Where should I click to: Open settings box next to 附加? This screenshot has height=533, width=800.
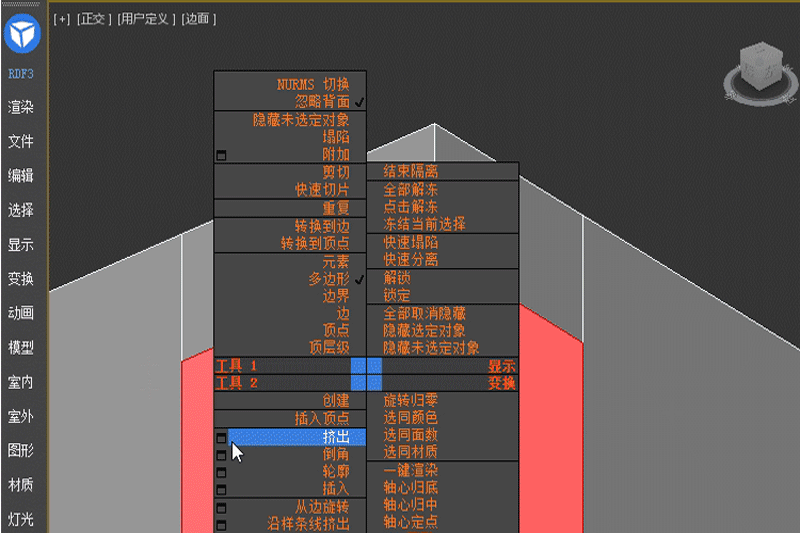tap(221, 155)
